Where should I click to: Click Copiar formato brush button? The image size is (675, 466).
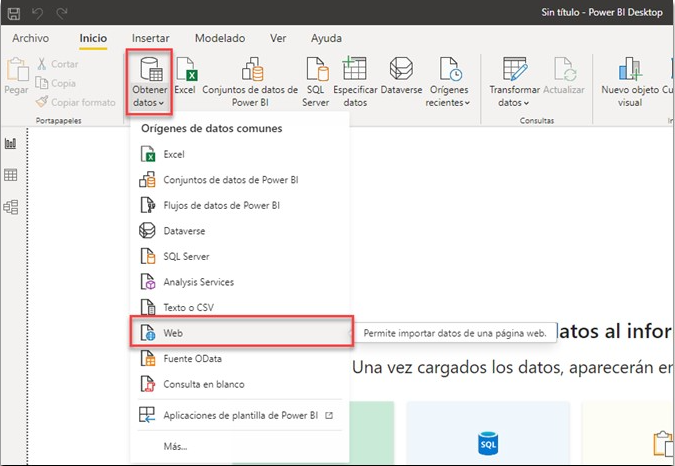pos(76,102)
